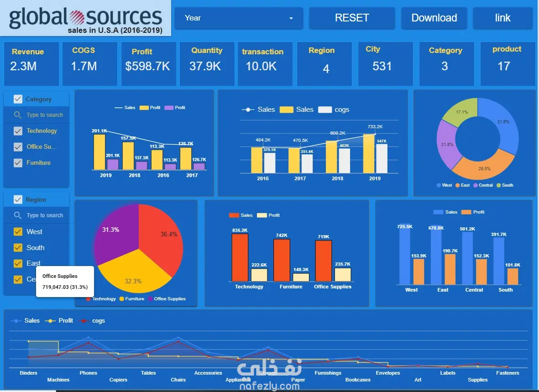Click the Profit legend icon in category bar chart
This screenshot has width=539, height=392.
pyautogui.click(x=262, y=215)
